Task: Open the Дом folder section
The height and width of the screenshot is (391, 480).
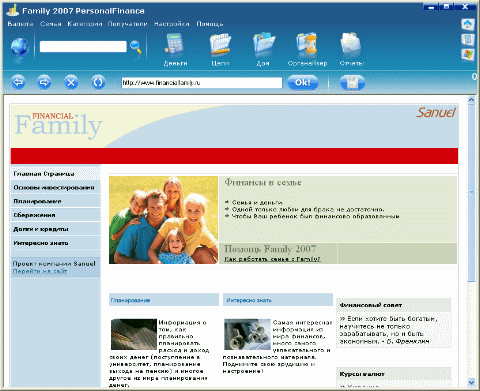Action: point(263,49)
